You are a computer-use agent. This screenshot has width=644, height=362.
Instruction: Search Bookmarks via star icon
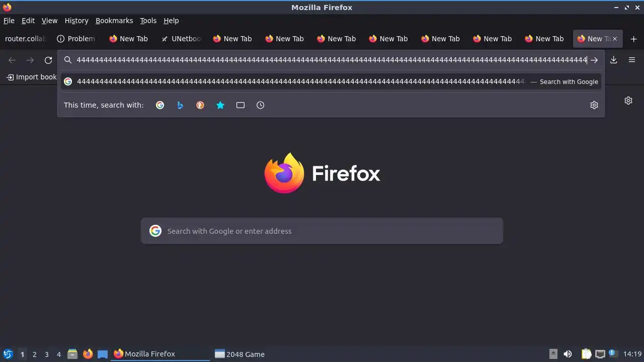pos(220,105)
